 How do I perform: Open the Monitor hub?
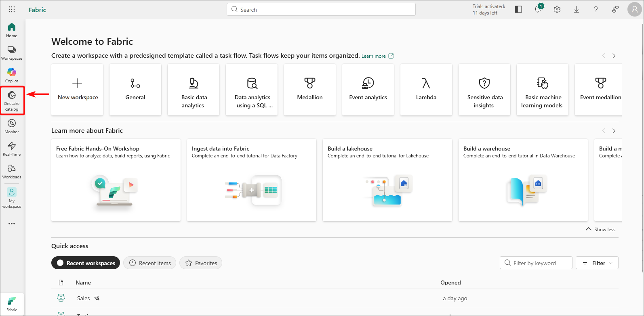[12, 126]
